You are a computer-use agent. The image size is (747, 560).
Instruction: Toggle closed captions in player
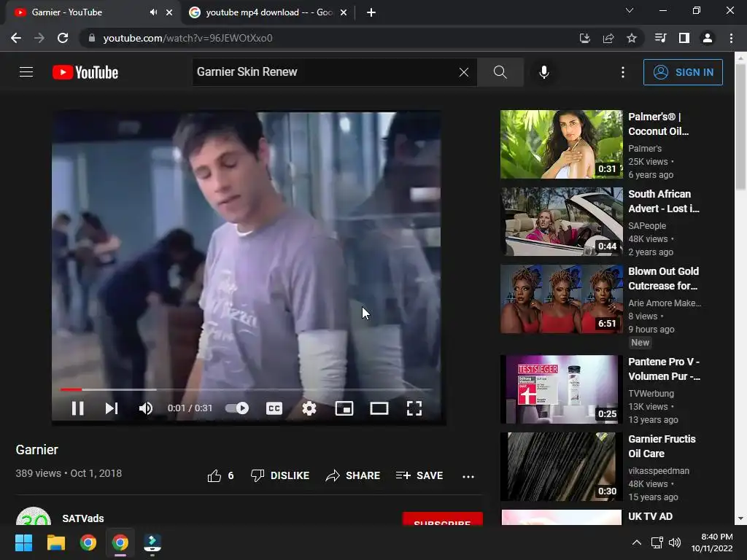[x=274, y=408]
